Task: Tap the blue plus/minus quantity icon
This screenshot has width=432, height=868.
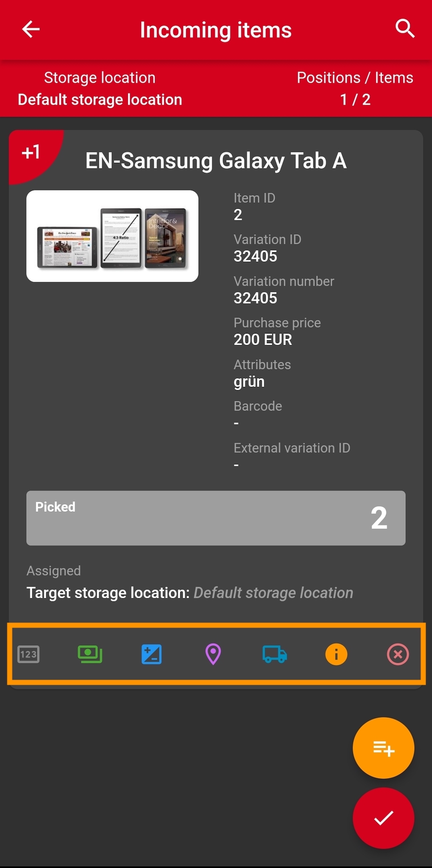Action: [152, 654]
